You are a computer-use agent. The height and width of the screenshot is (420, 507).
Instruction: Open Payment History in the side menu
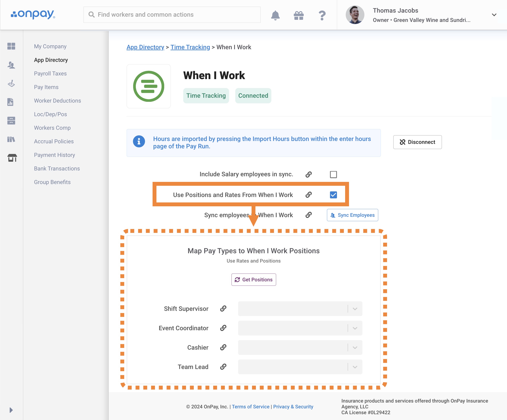click(x=54, y=155)
